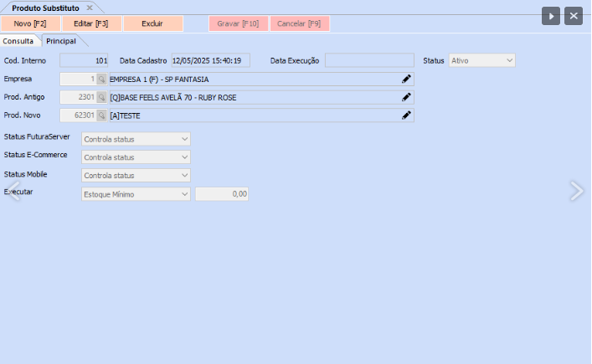
Task: Go to next record with right chevron
Action: [576, 191]
